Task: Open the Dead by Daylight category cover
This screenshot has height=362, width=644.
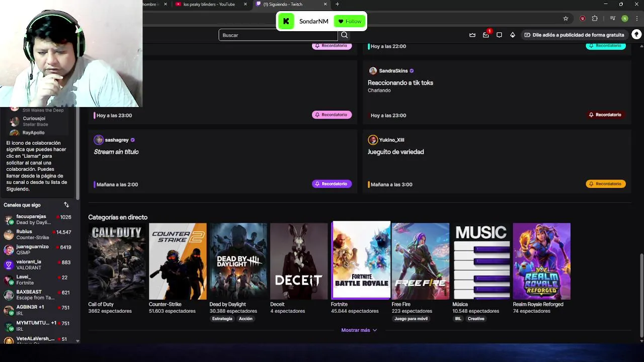Action: coord(238,261)
